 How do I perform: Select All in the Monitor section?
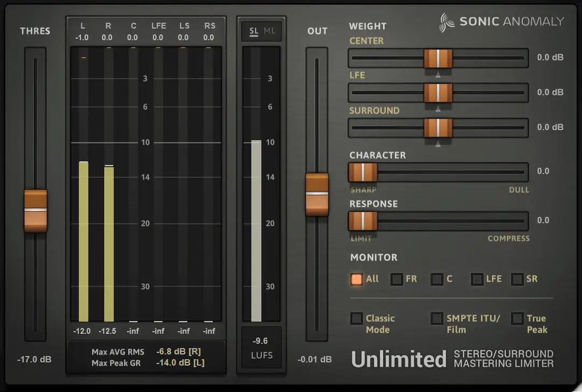356,279
